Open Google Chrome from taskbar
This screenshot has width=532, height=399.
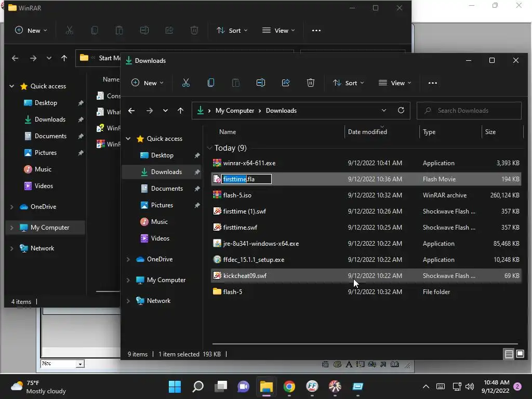pyautogui.click(x=289, y=387)
